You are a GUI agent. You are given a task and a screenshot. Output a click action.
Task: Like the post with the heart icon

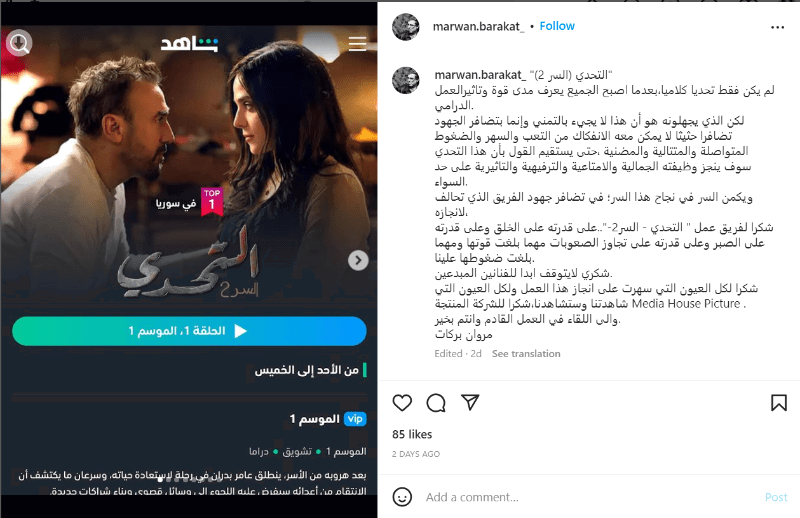click(402, 403)
